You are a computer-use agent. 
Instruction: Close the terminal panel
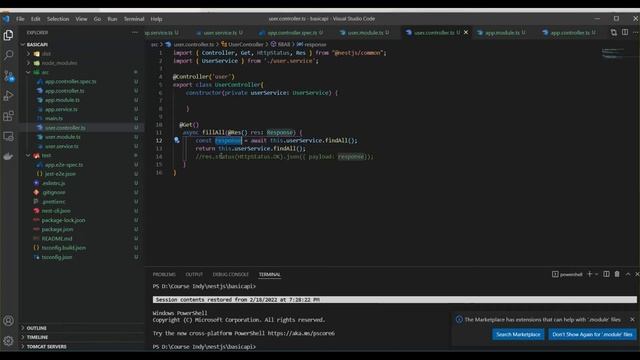(x=637, y=274)
